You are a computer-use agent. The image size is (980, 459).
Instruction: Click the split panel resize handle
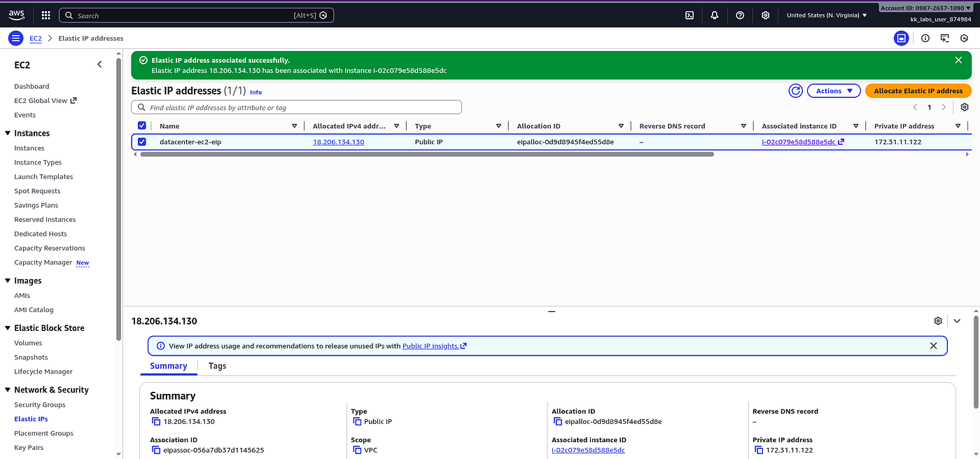click(x=552, y=311)
